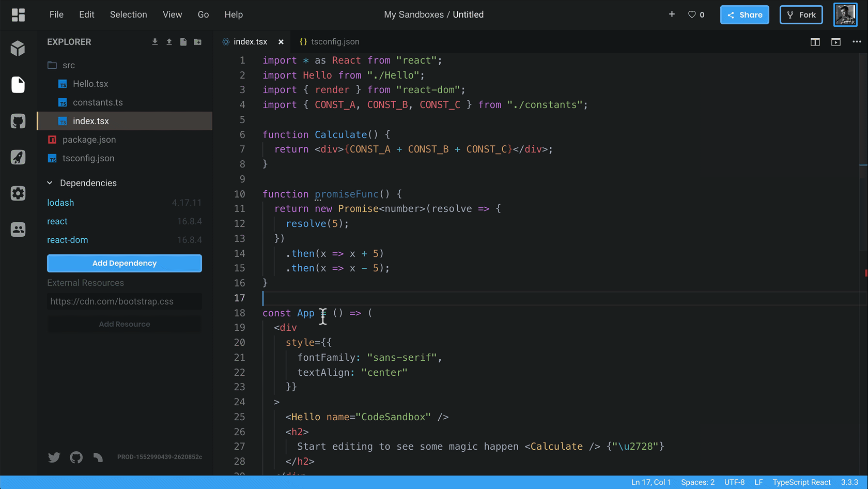Open the Live collaboration panel
868x489 pixels.
tap(18, 229)
